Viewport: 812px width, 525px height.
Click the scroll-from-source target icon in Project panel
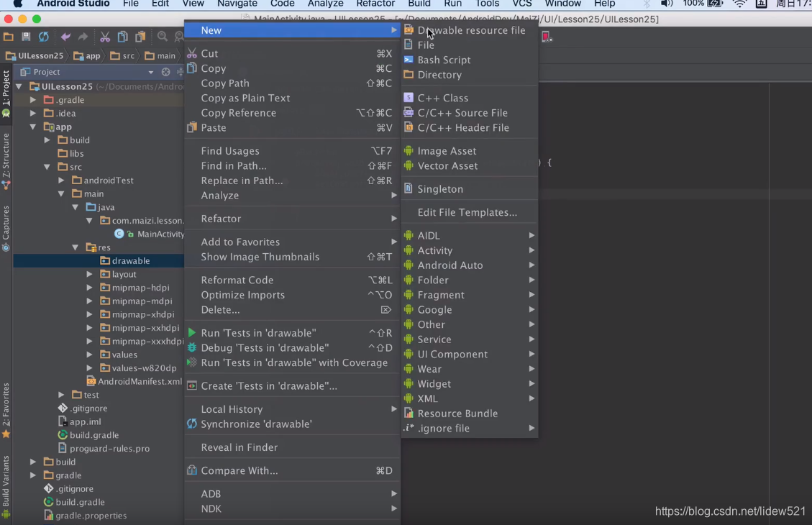(165, 72)
